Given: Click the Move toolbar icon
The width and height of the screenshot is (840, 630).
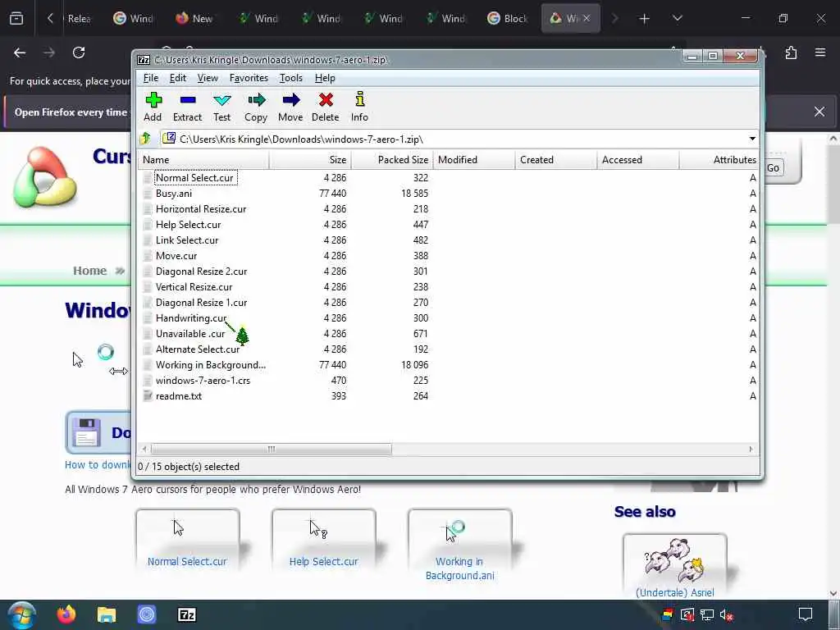Looking at the screenshot, I should (x=291, y=100).
